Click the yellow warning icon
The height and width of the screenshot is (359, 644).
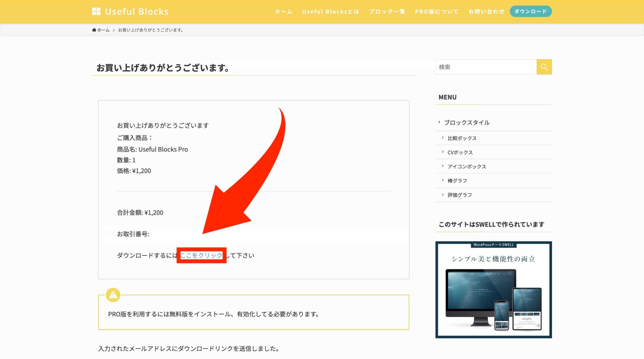tap(113, 295)
